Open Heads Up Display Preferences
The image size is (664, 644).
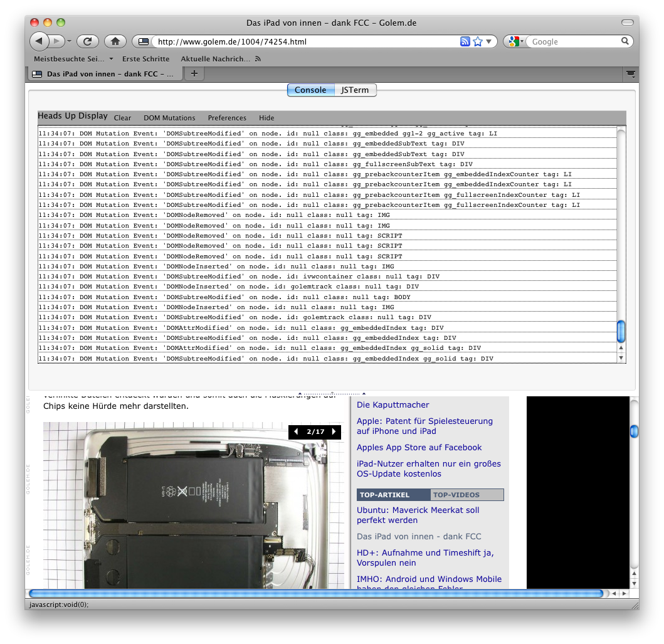point(227,118)
